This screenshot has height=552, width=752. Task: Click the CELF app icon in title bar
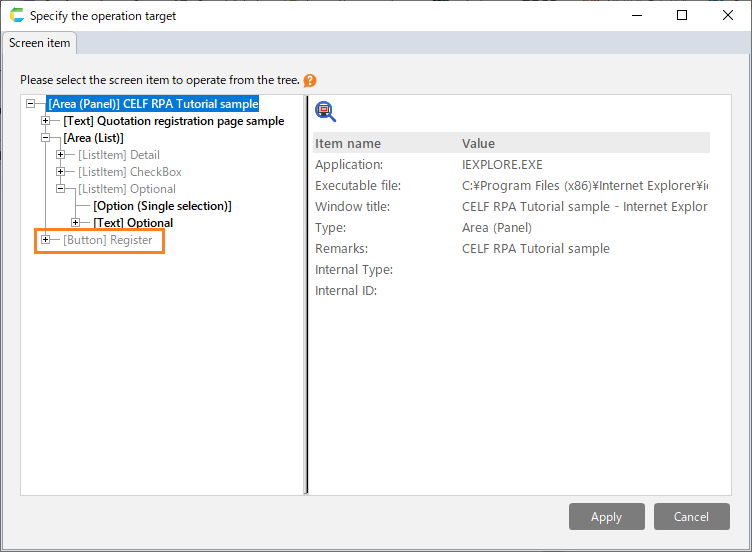click(16, 16)
